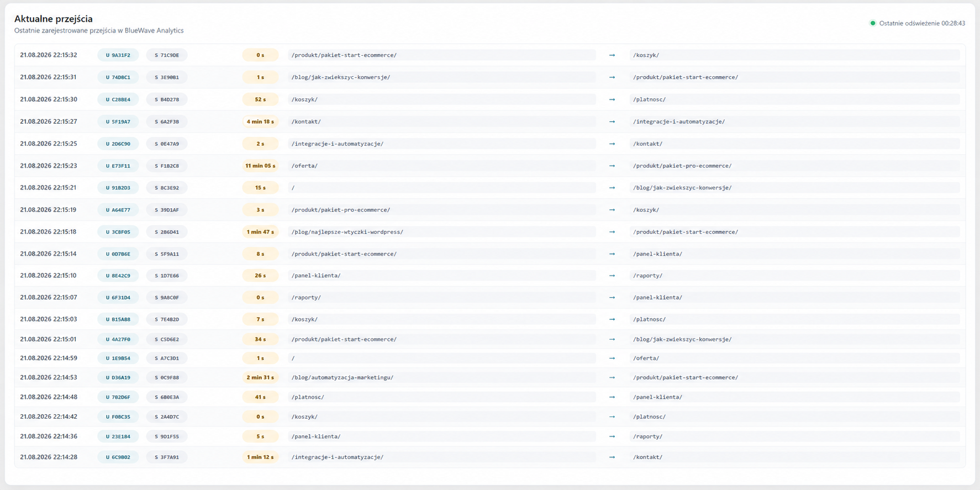Click the 41 s duration badge
The height and width of the screenshot is (490, 980).
click(260, 397)
